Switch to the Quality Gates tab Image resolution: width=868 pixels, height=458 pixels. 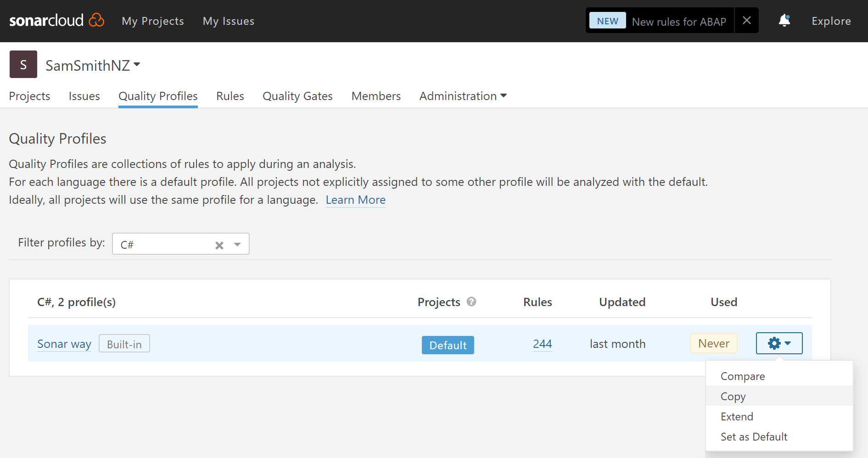click(297, 96)
